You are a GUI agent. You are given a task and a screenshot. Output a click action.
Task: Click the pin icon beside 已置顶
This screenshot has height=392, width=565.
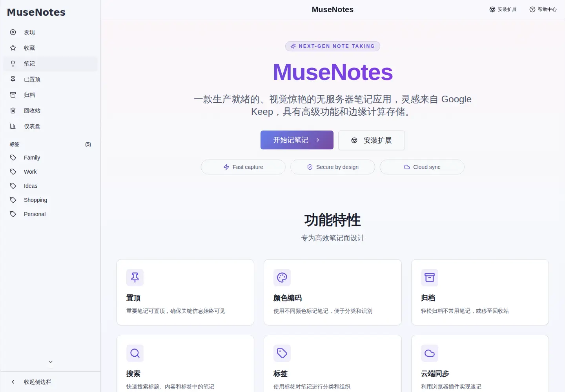pos(13,79)
